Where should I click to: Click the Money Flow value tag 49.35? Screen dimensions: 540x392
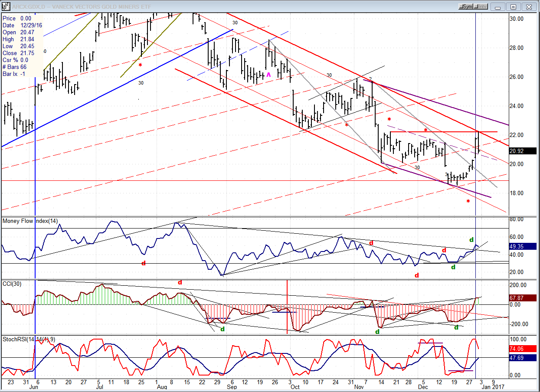[523, 246]
